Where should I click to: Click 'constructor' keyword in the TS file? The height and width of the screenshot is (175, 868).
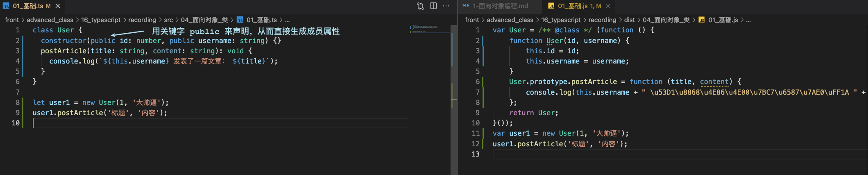click(x=63, y=41)
